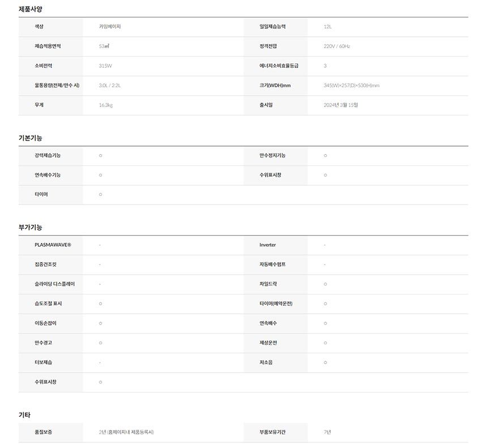Select the 품질보증 value 2년 (홈페이지내 제품등록시)
The image size is (487, 448).
click(x=126, y=432)
